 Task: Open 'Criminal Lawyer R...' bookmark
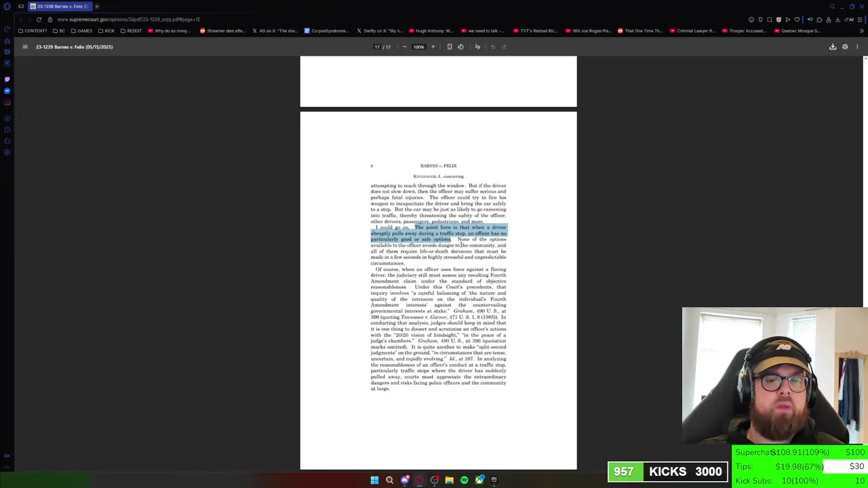click(x=692, y=30)
